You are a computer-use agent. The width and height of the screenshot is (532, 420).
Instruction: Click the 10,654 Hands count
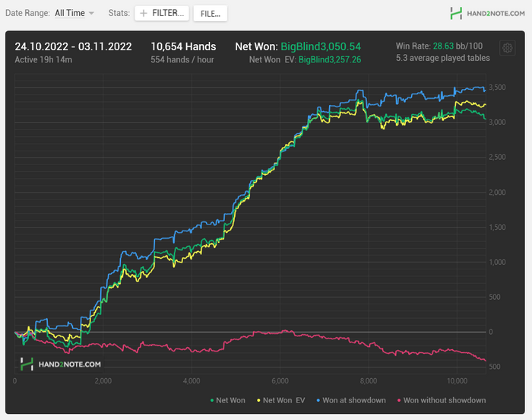click(x=183, y=46)
